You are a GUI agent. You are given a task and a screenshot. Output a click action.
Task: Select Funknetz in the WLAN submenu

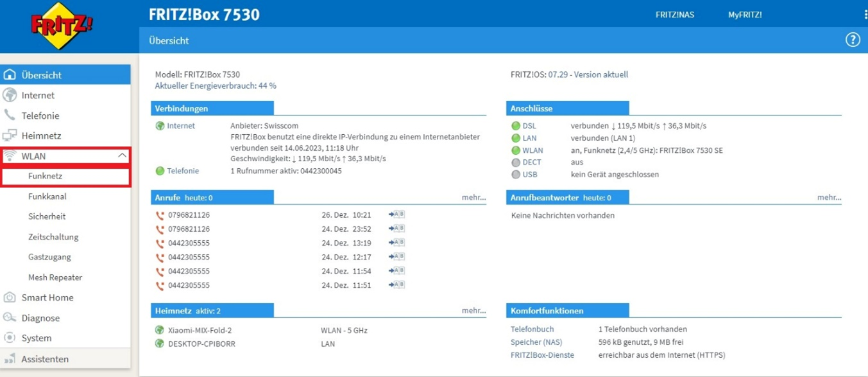45,176
